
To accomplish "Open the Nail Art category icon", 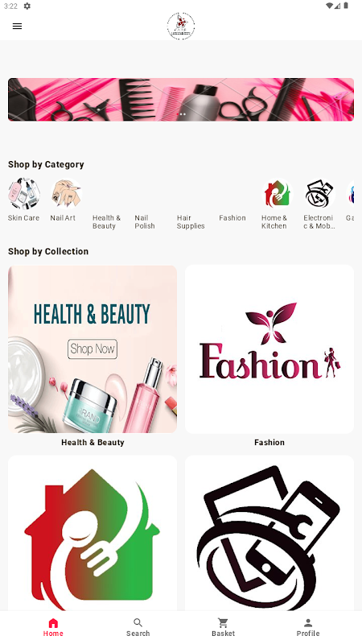I will pyautogui.click(x=66, y=193).
